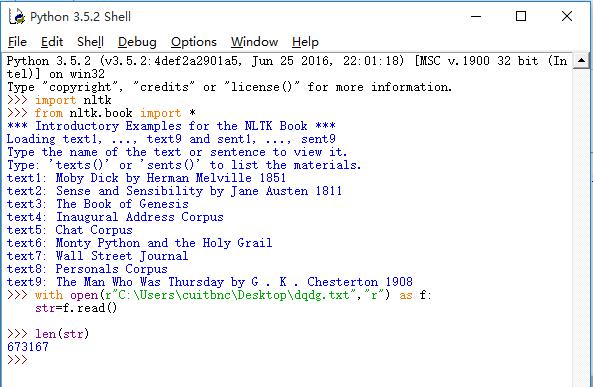
Task: Maximize the Python Shell window
Action: pos(521,16)
